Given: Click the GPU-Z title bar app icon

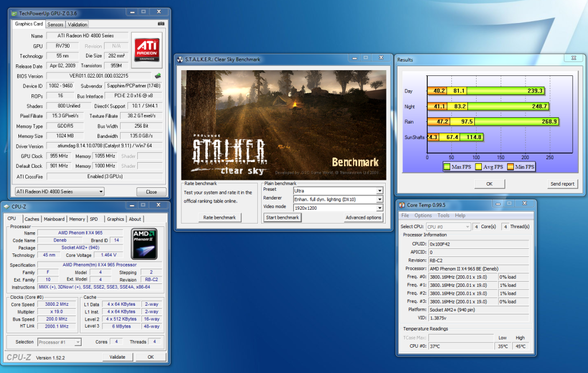Looking at the screenshot, I should pyautogui.click(x=14, y=14).
